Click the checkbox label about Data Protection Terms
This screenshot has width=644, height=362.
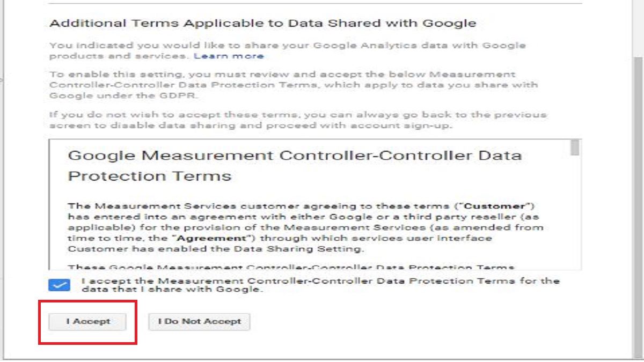pos(320,285)
